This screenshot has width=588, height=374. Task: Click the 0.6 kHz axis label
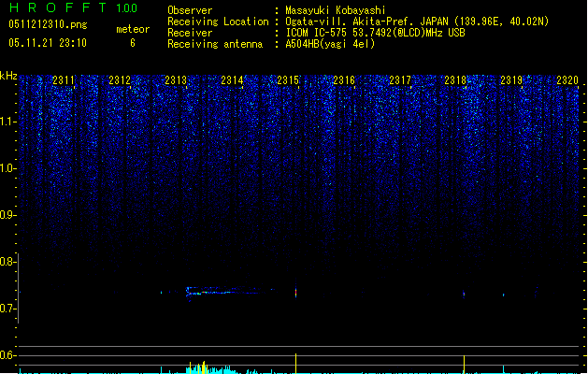(7, 355)
